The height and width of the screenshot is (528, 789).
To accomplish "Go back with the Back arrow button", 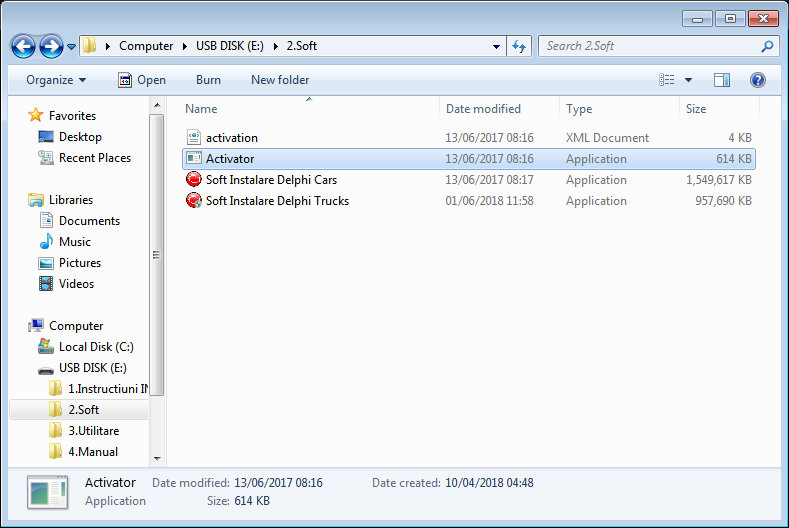I will pos(23,47).
